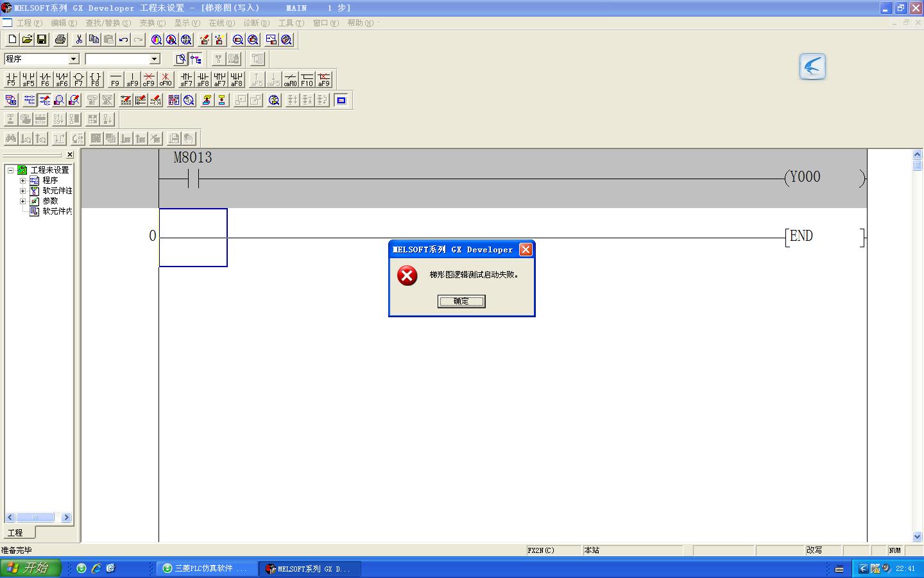924x578 pixels.
Task: Click the END instruction in ladder
Action: pos(801,236)
